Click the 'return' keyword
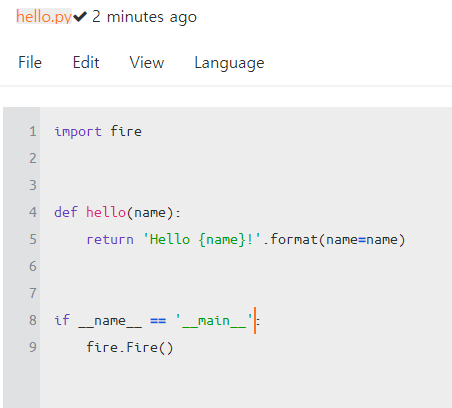The image size is (452, 408). (110, 240)
